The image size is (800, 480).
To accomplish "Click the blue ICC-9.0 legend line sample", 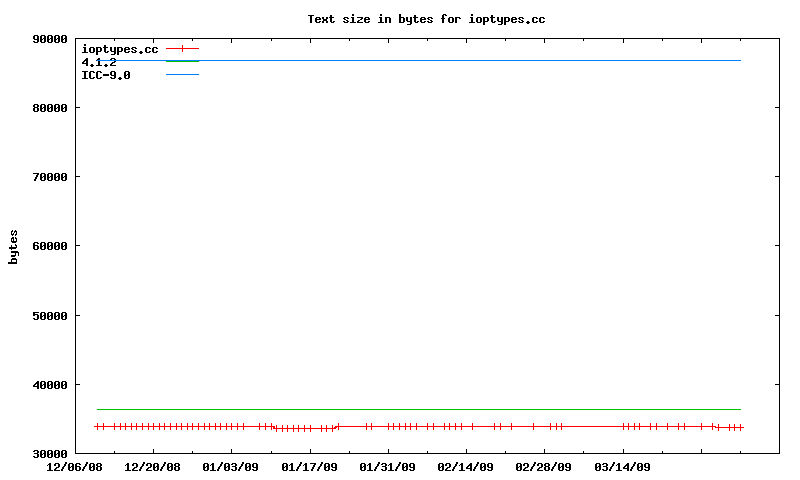I will pyautogui.click(x=182, y=75).
